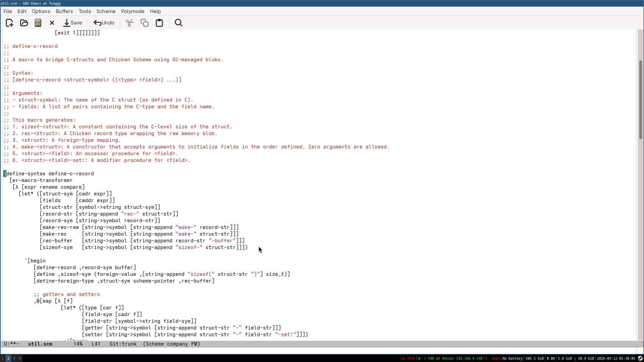644x362 pixels.
Task: Open the Options menu
Action: pos(41,11)
